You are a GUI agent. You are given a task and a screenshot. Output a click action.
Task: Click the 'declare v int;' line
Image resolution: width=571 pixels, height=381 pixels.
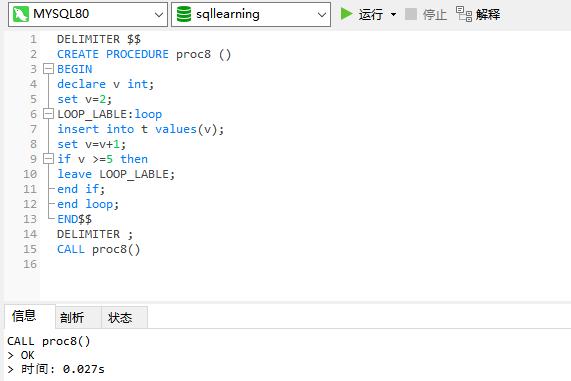(x=106, y=84)
